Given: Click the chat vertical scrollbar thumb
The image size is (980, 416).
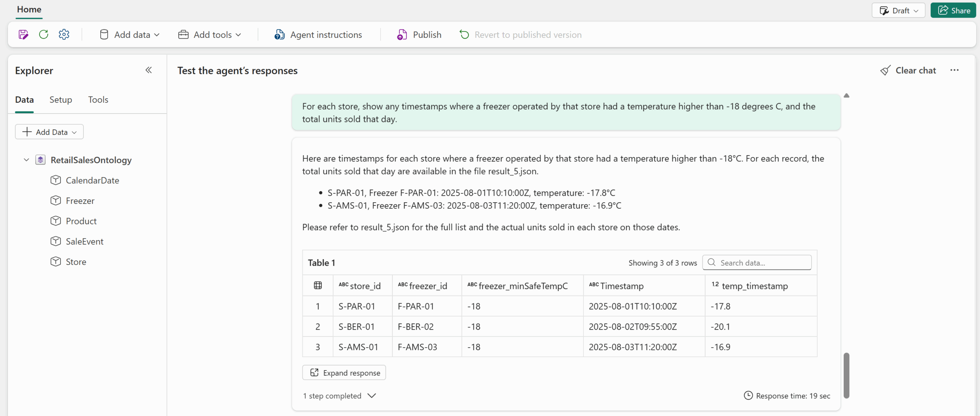Looking at the screenshot, I should click(x=846, y=375).
